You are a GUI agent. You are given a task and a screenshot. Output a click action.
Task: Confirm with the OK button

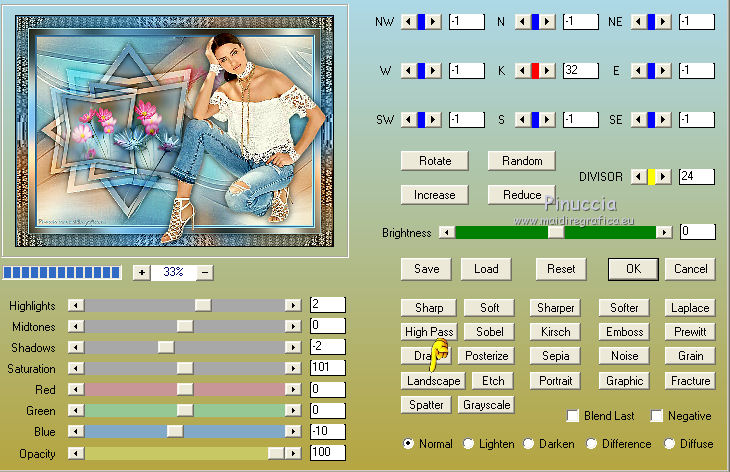tap(633, 269)
